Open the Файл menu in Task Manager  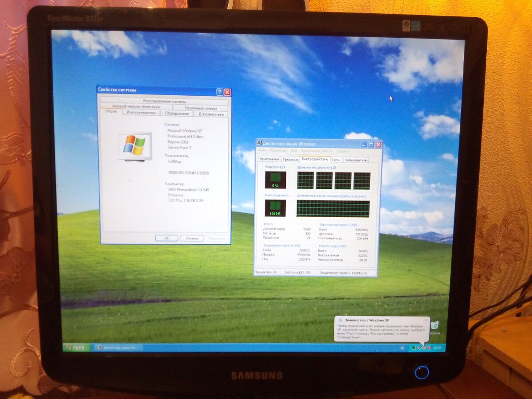click(262, 151)
